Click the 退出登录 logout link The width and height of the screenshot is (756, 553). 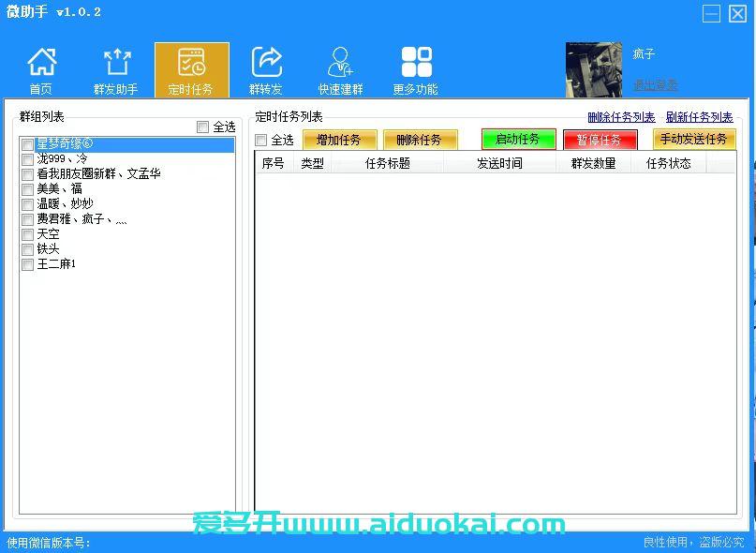[x=656, y=84]
